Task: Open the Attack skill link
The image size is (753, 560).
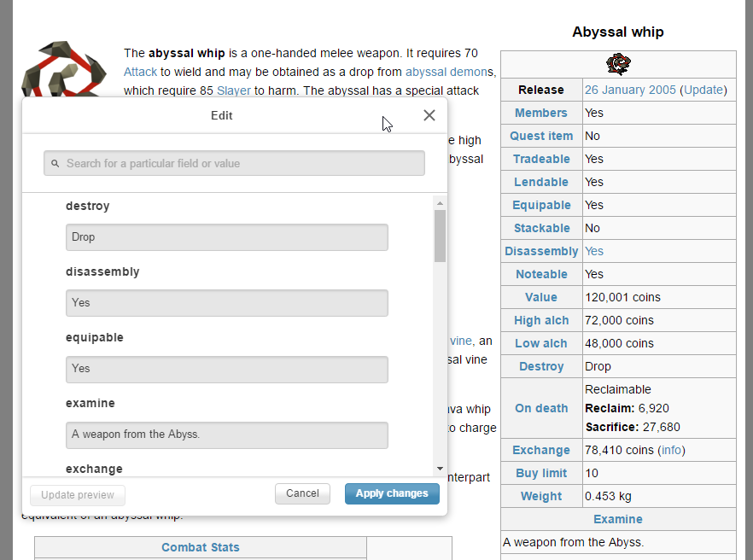Action: (141, 72)
